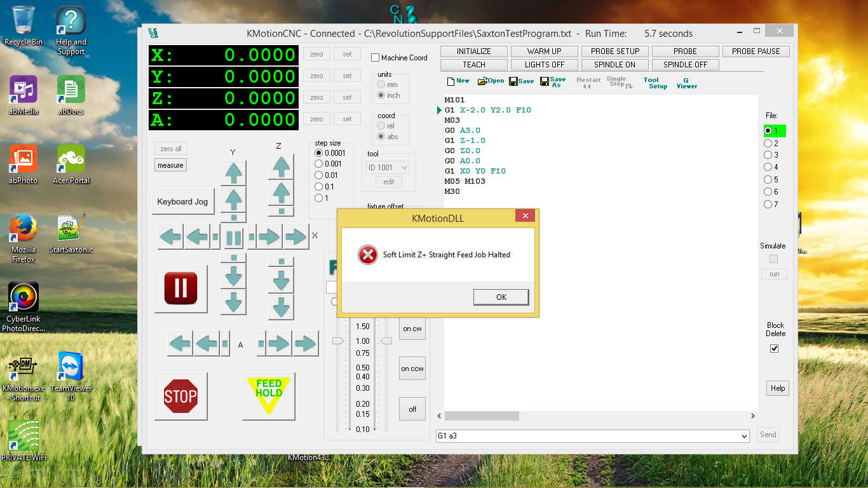Image resolution: width=868 pixels, height=488 pixels.
Task: Click the red STOP sign button
Action: [180, 396]
